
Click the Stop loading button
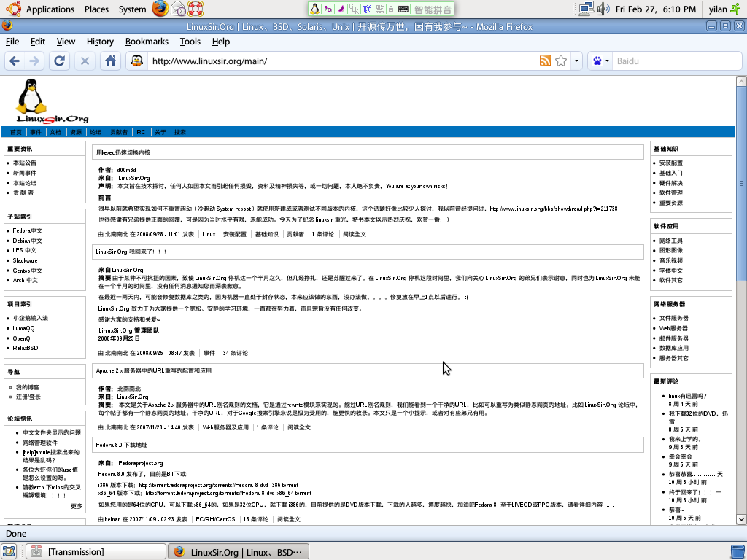[85, 61]
